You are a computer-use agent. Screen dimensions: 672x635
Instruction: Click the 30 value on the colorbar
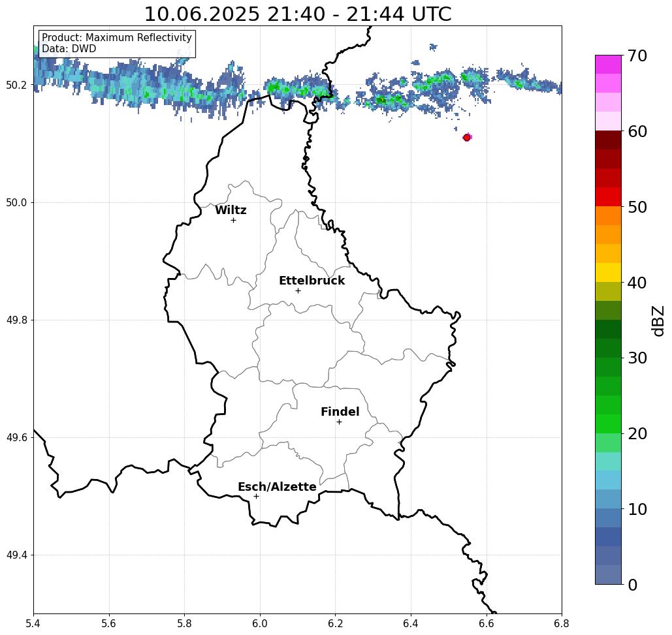[x=637, y=358]
